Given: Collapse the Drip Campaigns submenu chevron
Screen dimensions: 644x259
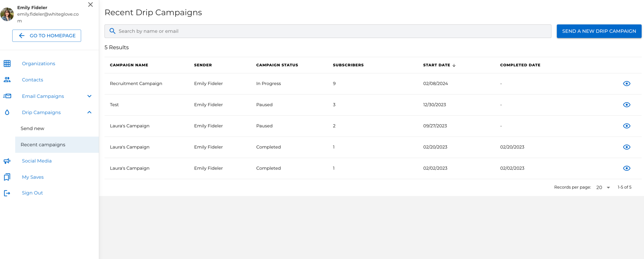Looking at the screenshot, I should click(89, 112).
